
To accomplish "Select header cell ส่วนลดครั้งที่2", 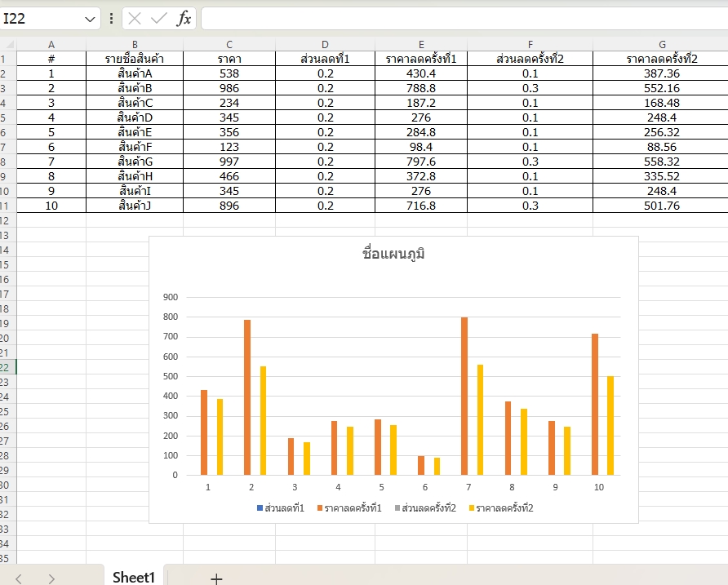I will pyautogui.click(x=530, y=59).
